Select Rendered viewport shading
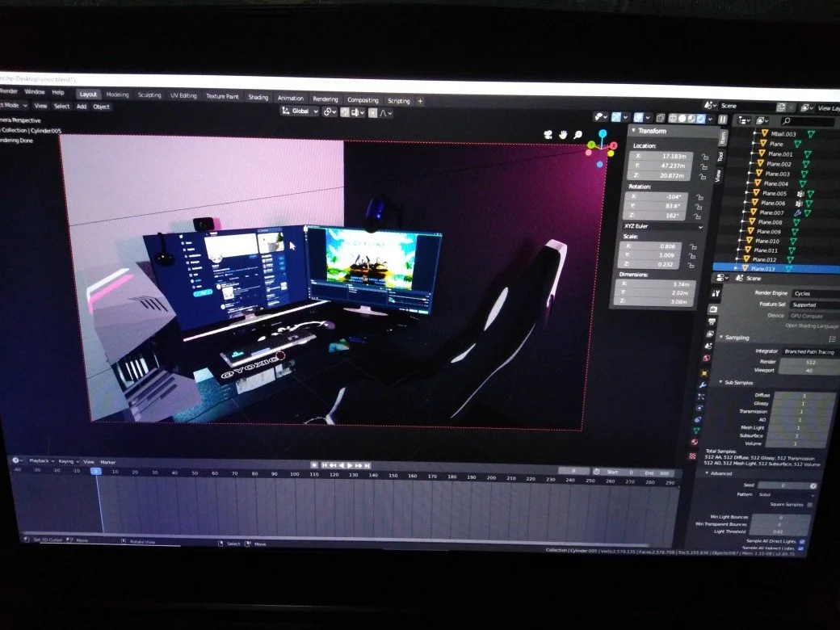 701,119
